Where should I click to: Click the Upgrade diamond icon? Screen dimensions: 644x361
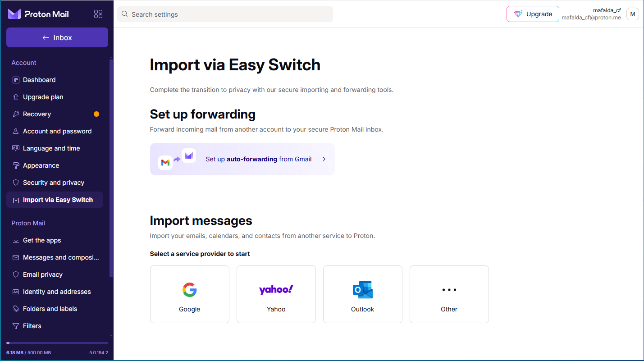point(518,14)
